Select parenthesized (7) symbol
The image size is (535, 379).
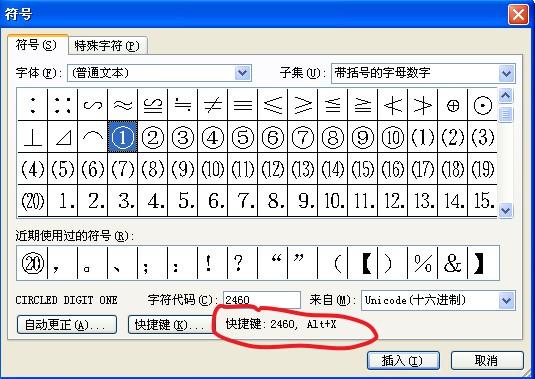click(x=122, y=169)
